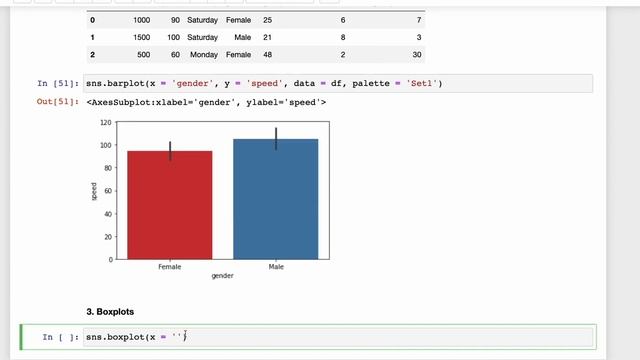Screen dimensions: 640x360
Task: Click table cell '1500' in row 1
Action: [142, 37]
